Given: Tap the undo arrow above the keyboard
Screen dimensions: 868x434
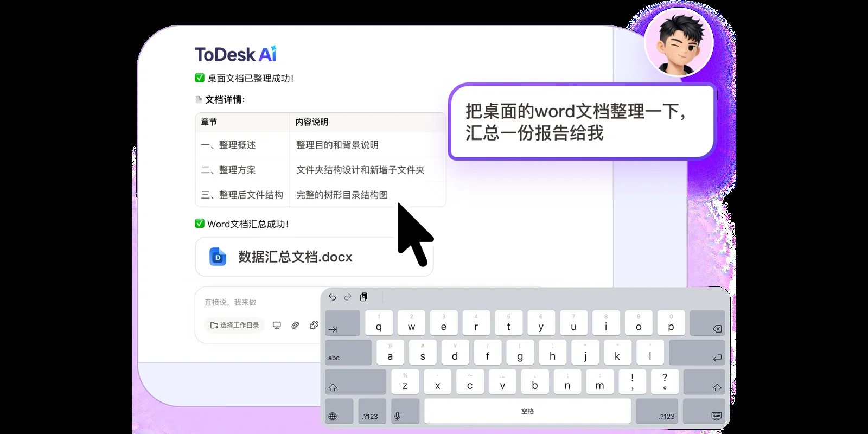Looking at the screenshot, I should click(x=332, y=297).
